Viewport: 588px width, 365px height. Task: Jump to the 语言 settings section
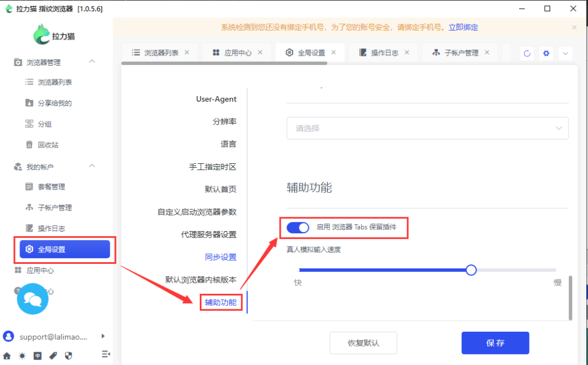229,144
